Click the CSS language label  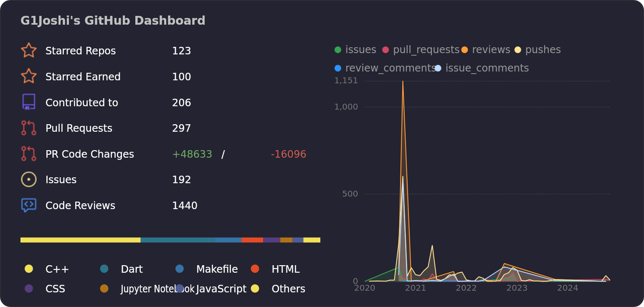(55, 289)
